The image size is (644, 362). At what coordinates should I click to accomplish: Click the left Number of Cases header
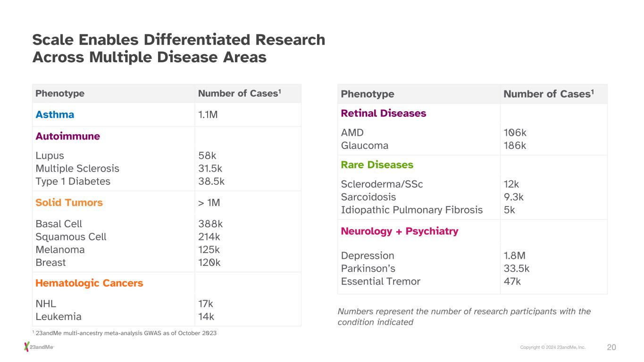click(239, 93)
